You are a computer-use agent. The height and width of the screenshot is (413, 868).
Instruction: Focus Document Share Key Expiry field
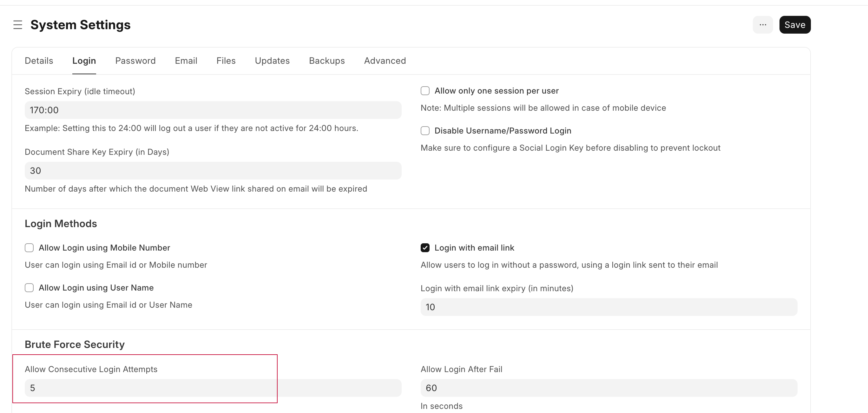(x=213, y=171)
